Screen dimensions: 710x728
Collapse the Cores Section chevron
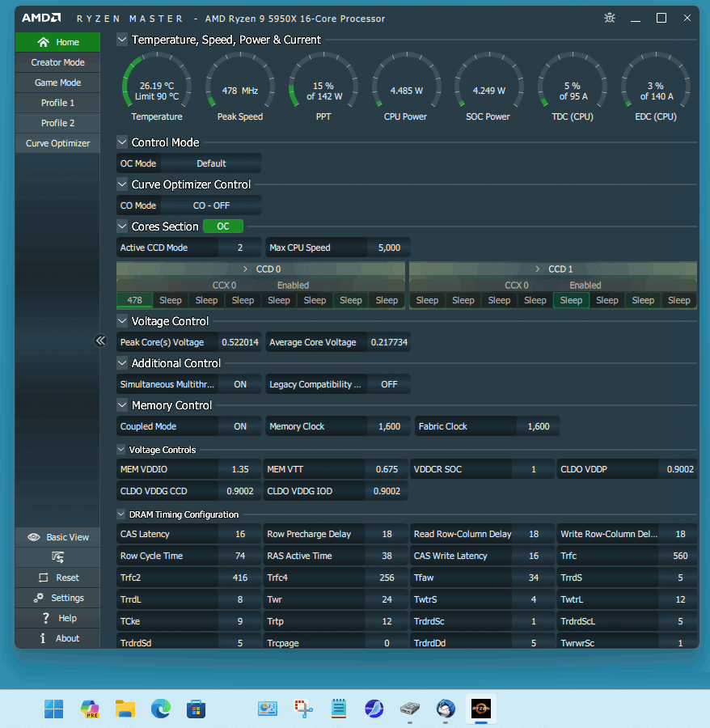122,226
